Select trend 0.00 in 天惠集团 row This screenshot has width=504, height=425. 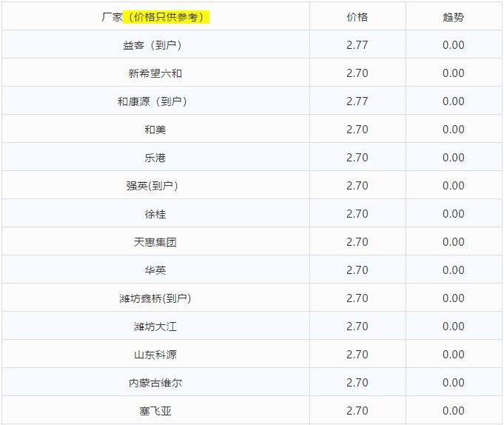[453, 242]
